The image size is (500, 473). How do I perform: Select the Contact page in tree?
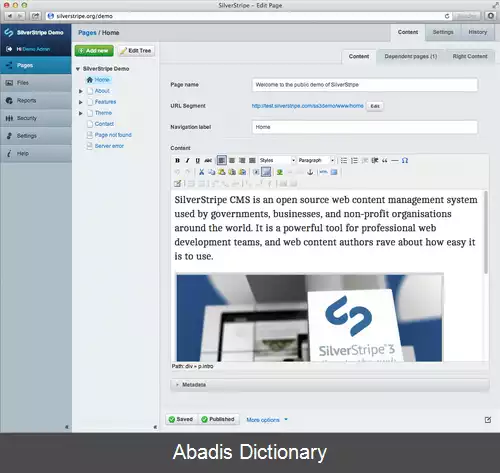coord(104,124)
